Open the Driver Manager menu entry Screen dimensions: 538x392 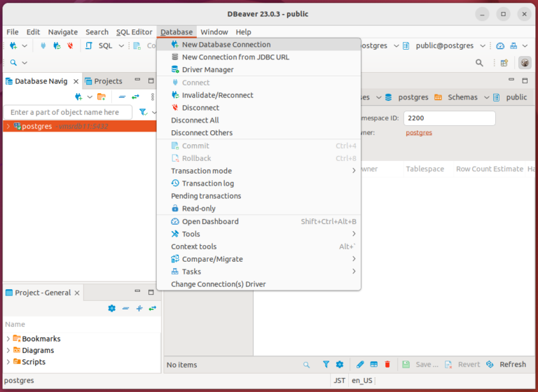207,69
